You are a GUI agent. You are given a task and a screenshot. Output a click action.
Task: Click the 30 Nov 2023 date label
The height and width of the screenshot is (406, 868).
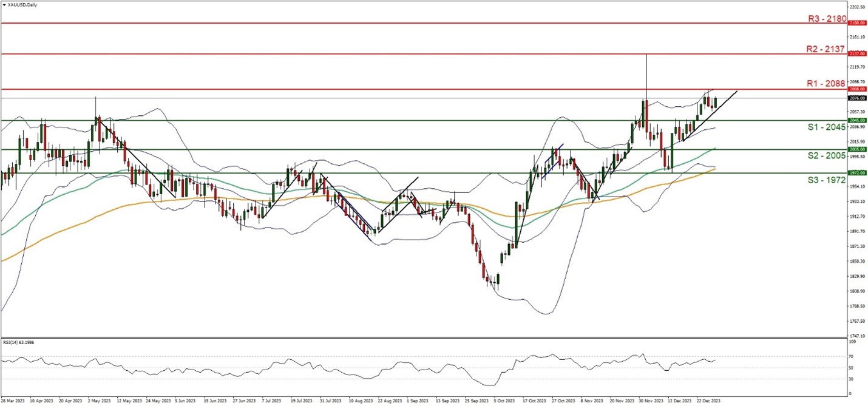645,401
